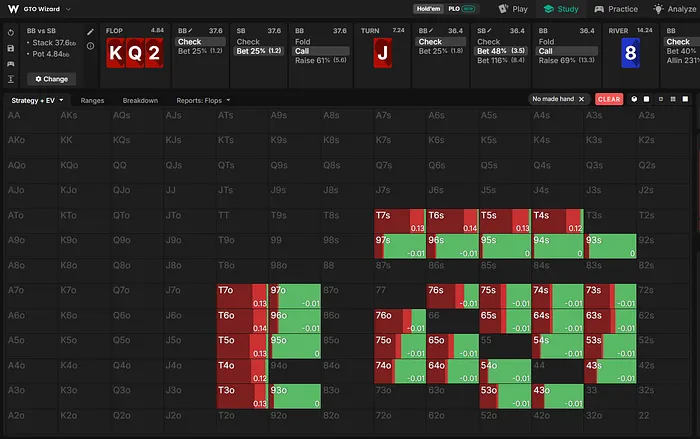Click the game controller icon in sidebar

point(11,64)
